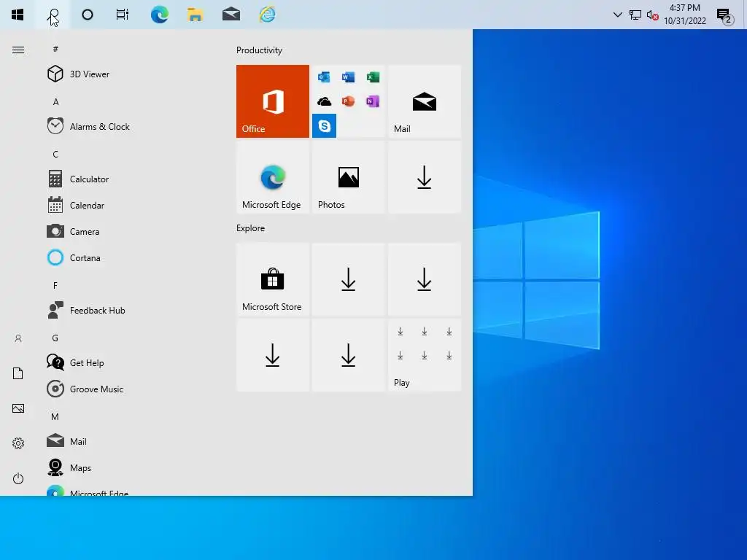Open Cortana circle in the taskbar
Viewport: 747px width, 560px height.
[x=88, y=15]
